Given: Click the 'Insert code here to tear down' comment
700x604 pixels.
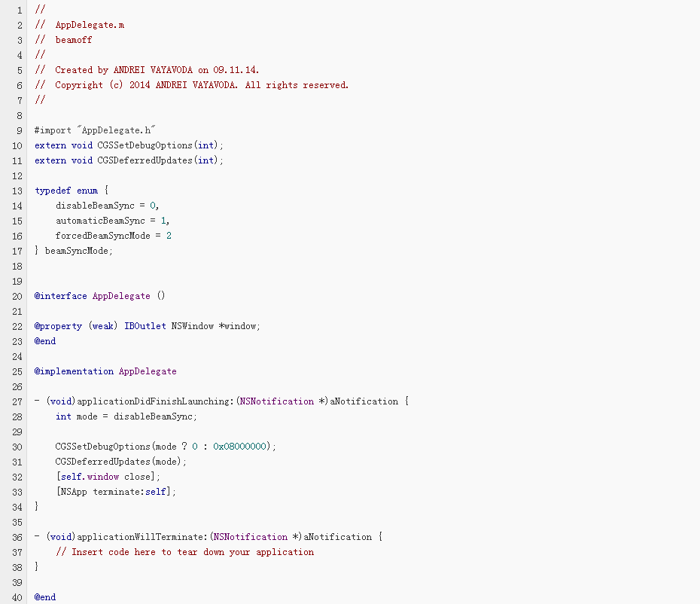Looking at the screenshot, I should [185, 552].
